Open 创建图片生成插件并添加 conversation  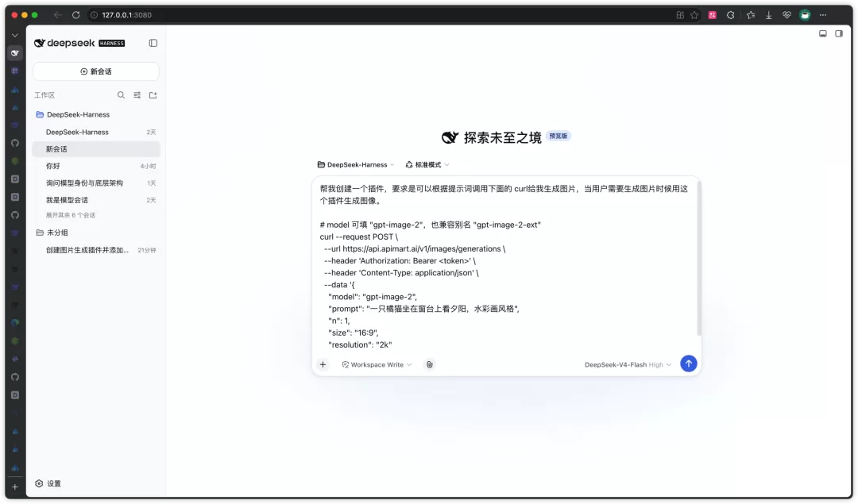pyautogui.click(x=96, y=250)
